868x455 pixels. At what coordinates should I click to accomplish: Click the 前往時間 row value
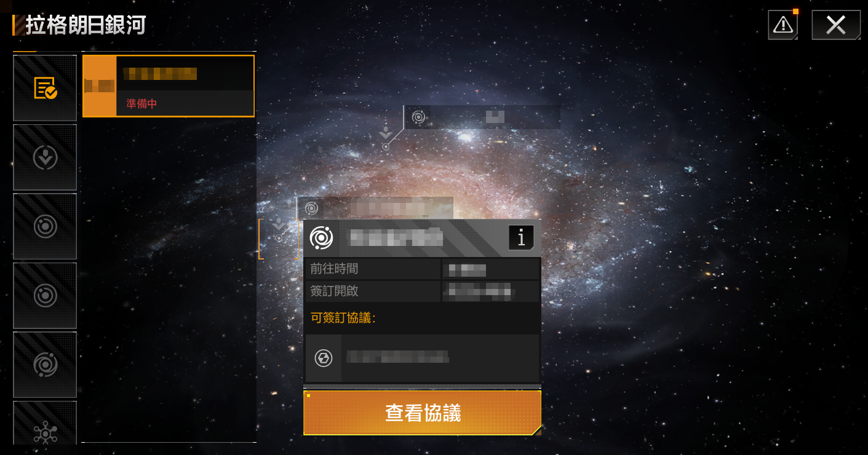490,269
